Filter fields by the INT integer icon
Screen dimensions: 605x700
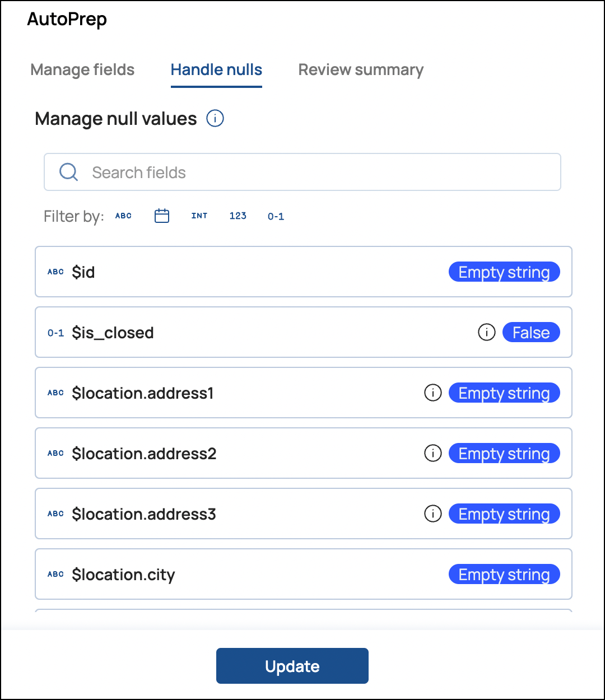tap(199, 216)
